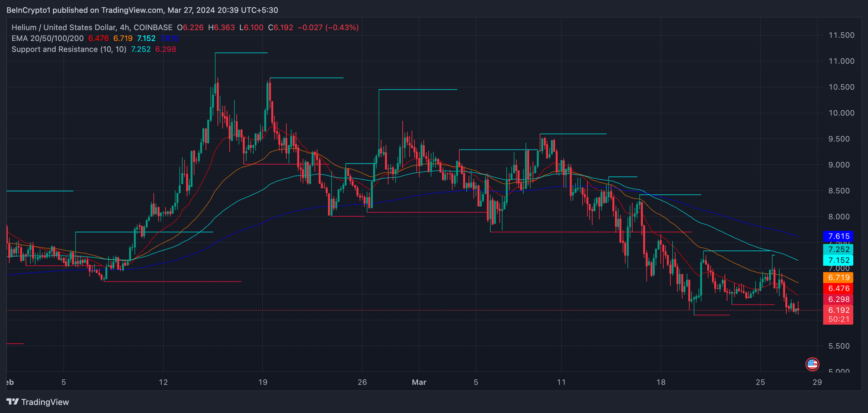This screenshot has width=868, height=413.
Task: Click the 11.500 price scale label
Action: click(x=841, y=35)
